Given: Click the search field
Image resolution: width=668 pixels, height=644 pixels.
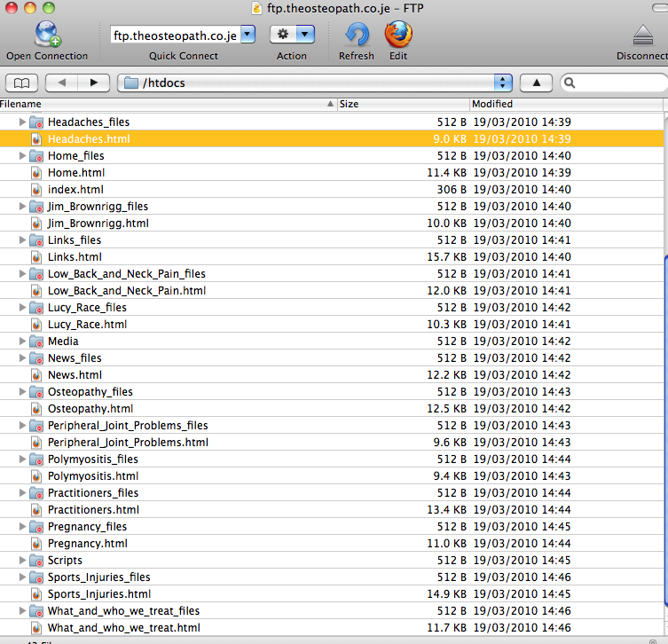Looking at the screenshot, I should [x=614, y=82].
